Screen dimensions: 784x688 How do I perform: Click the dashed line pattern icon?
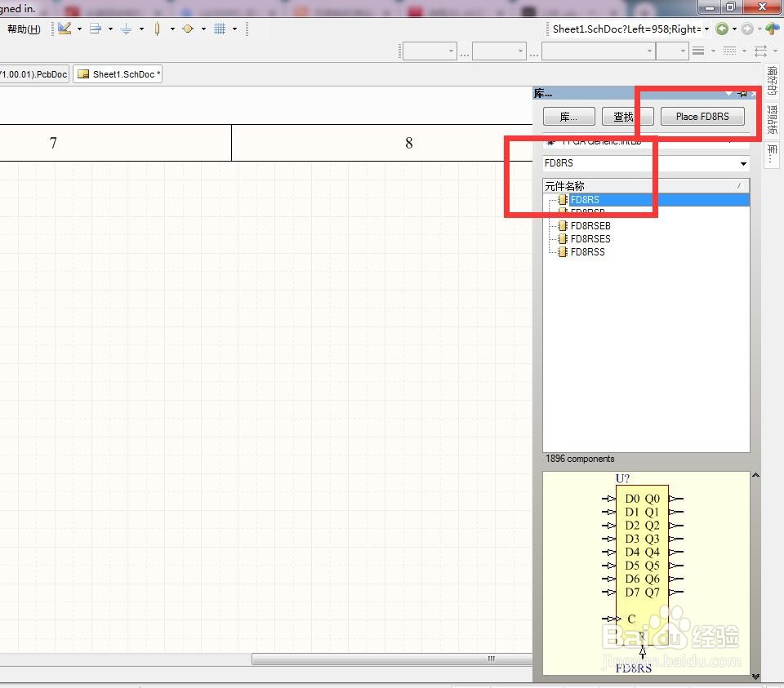[x=729, y=51]
